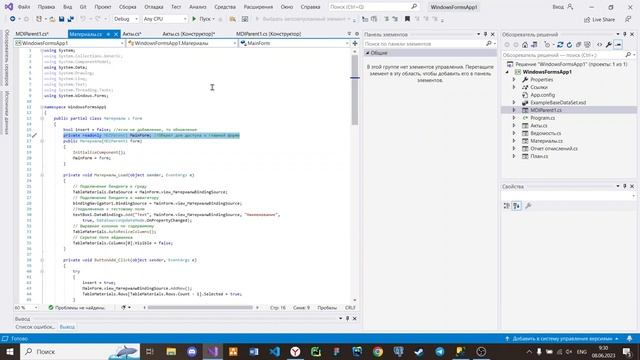Image resolution: width=640 pixels, height=360 pixels.
Task: Close the Материалы.cs tab
Action: [116, 34]
